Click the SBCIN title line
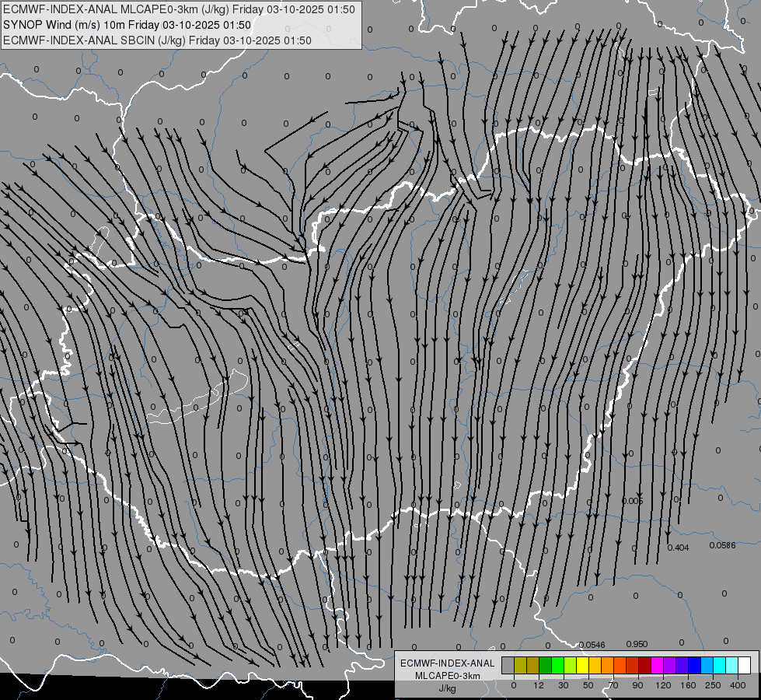Image resolution: width=761 pixels, height=700 pixels. point(157,40)
